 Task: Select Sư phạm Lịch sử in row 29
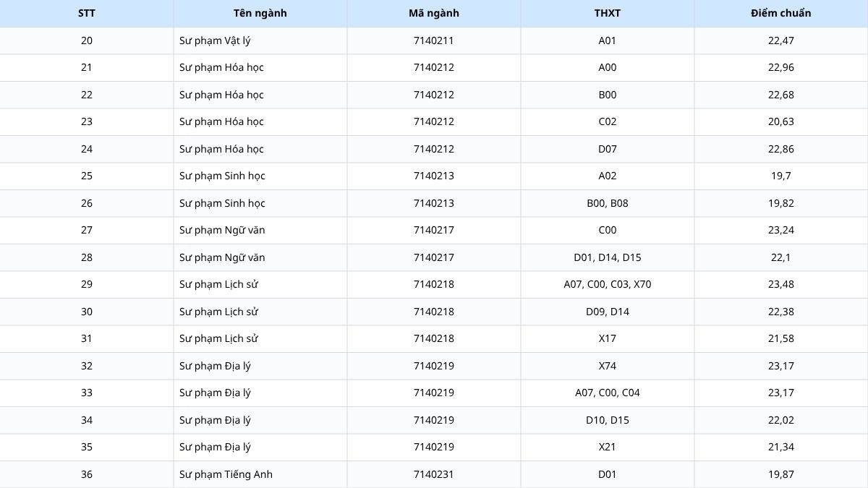(x=260, y=284)
